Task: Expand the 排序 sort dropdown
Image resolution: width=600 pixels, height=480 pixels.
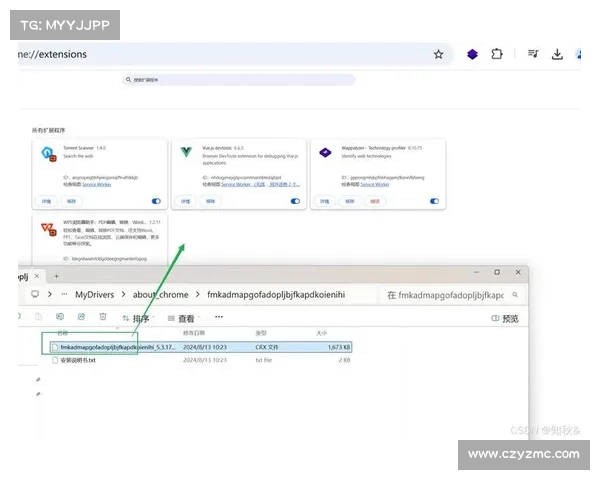Action: click(142, 318)
